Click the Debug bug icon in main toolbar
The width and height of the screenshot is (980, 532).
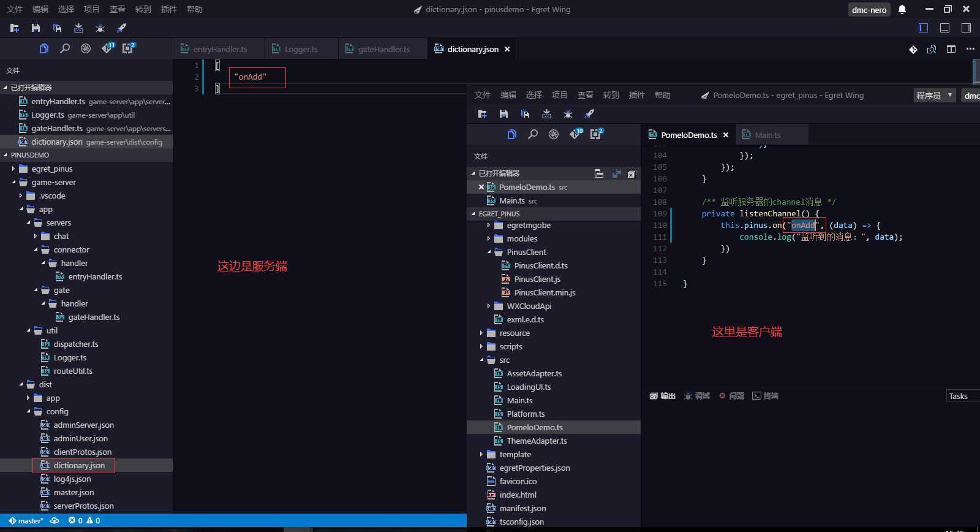tap(100, 28)
